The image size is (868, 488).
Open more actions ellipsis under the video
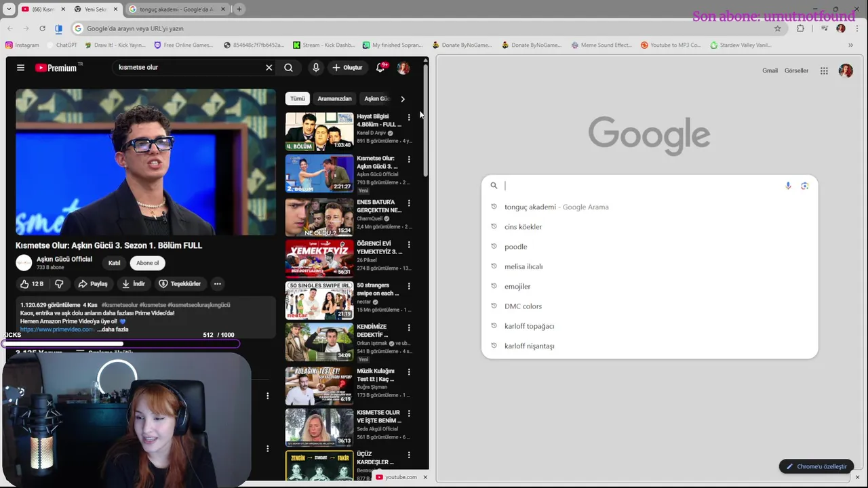(x=217, y=284)
